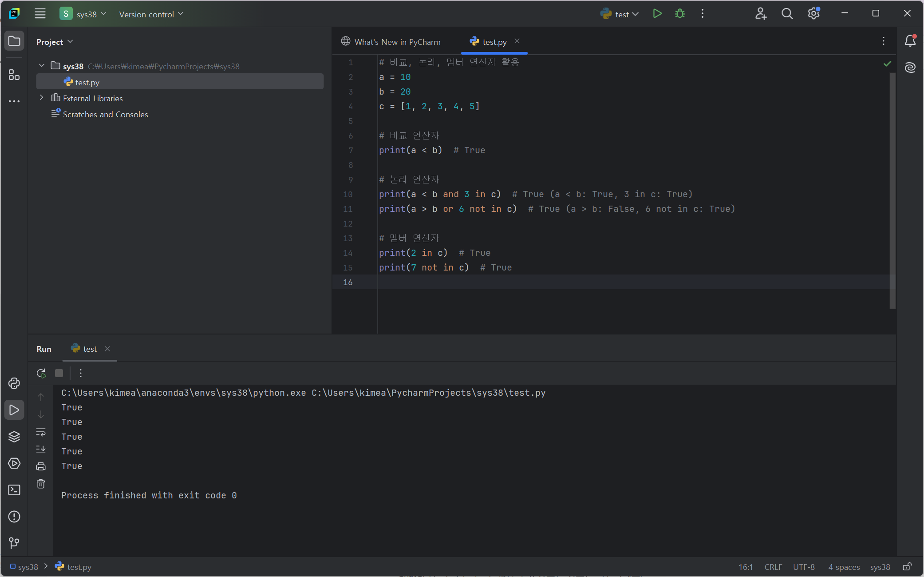Screen dimensions: 924x577
Task: Click the 4 spaces indent setting
Action: click(844, 567)
